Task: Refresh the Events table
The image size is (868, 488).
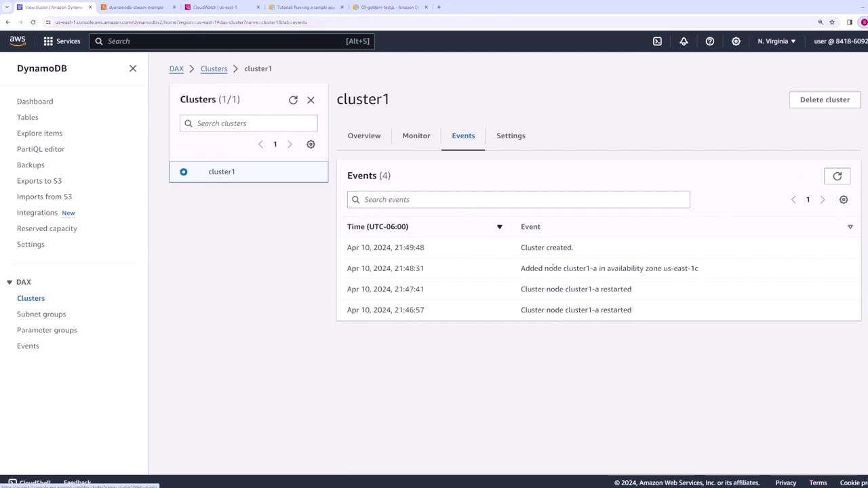Action: click(x=837, y=176)
